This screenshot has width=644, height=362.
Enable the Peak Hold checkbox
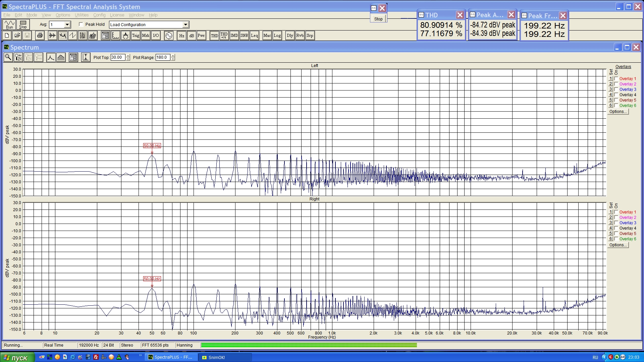81,24
